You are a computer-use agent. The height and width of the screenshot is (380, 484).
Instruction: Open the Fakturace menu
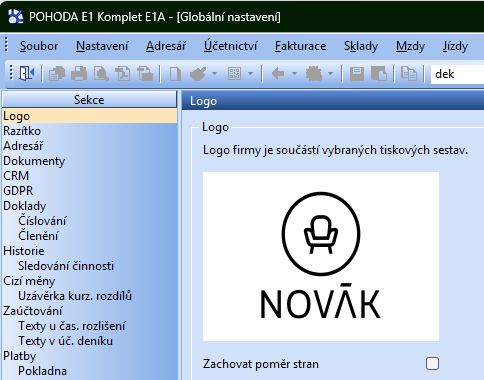[x=300, y=46]
